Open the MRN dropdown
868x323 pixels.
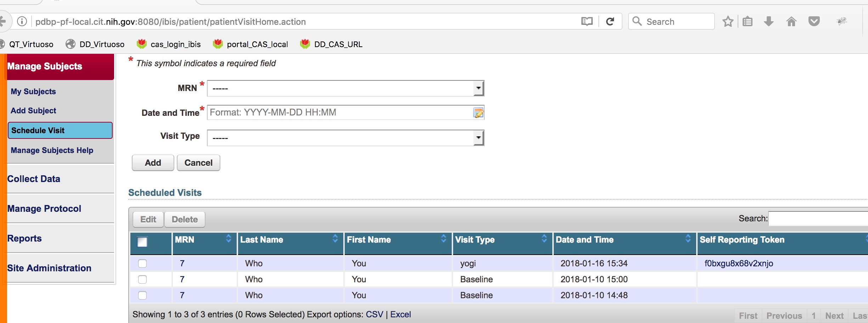(x=345, y=88)
